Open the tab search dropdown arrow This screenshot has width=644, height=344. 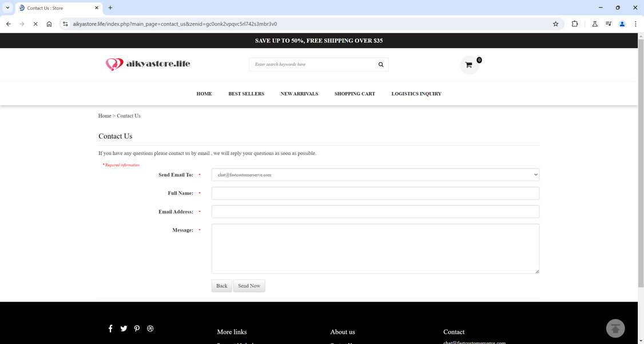7,8
